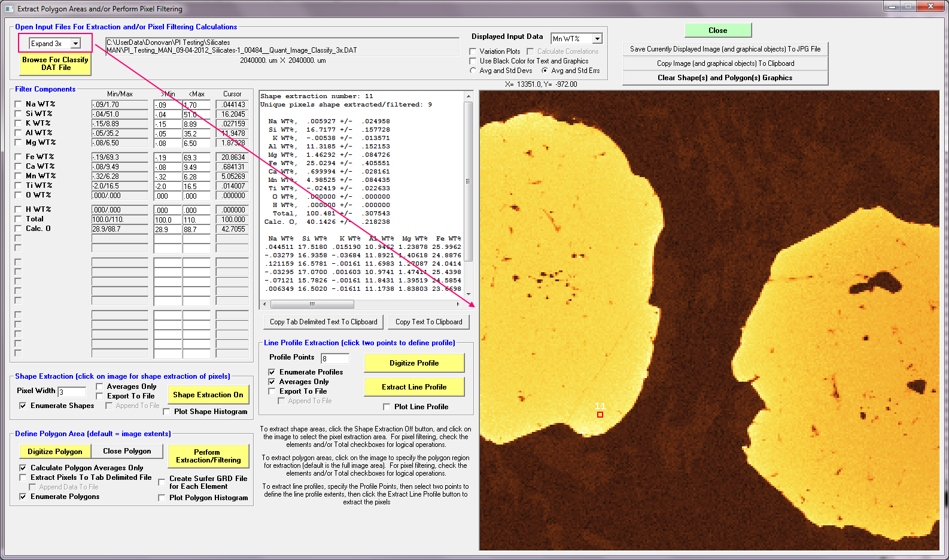Viewport: 949px width, 560px height.
Task: Click Browse For Classify DAT File
Action: 55,64
